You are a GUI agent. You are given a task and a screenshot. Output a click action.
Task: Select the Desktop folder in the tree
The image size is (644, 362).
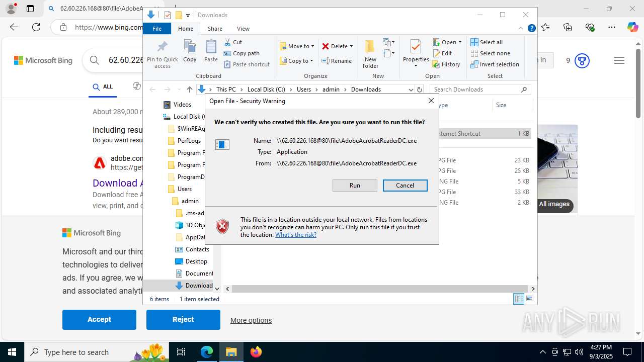coord(196,261)
